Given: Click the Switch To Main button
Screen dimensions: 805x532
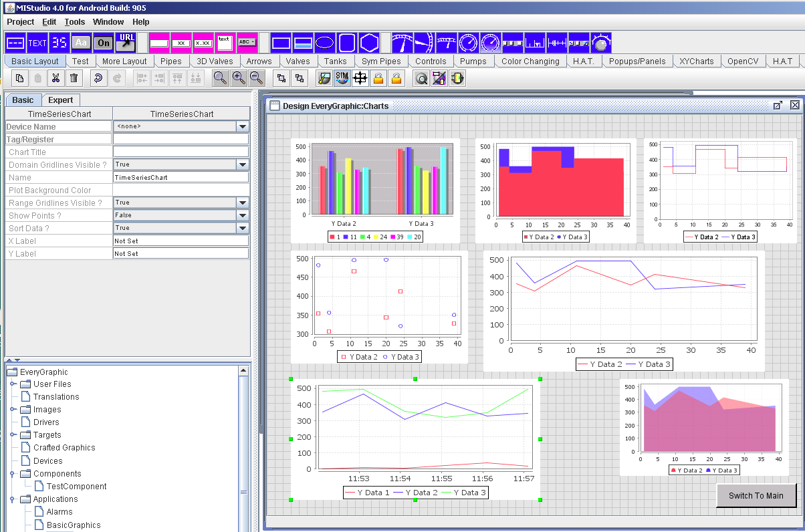Looking at the screenshot, I should 756,495.
